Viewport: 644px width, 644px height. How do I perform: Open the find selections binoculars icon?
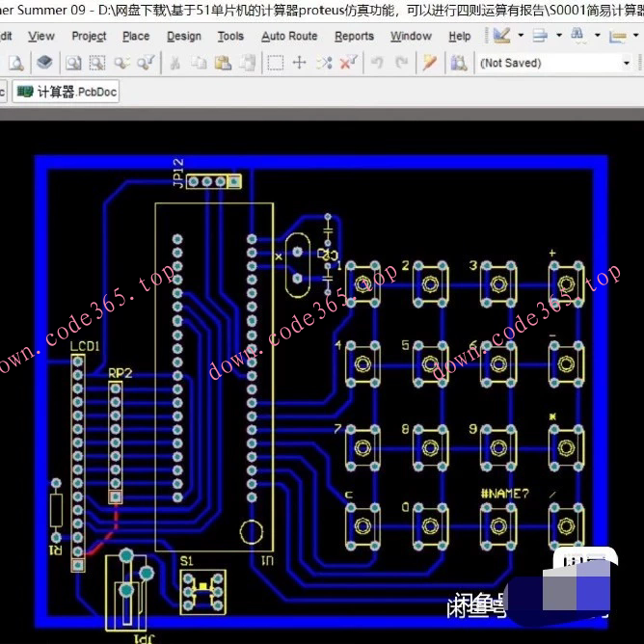(577, 36)
